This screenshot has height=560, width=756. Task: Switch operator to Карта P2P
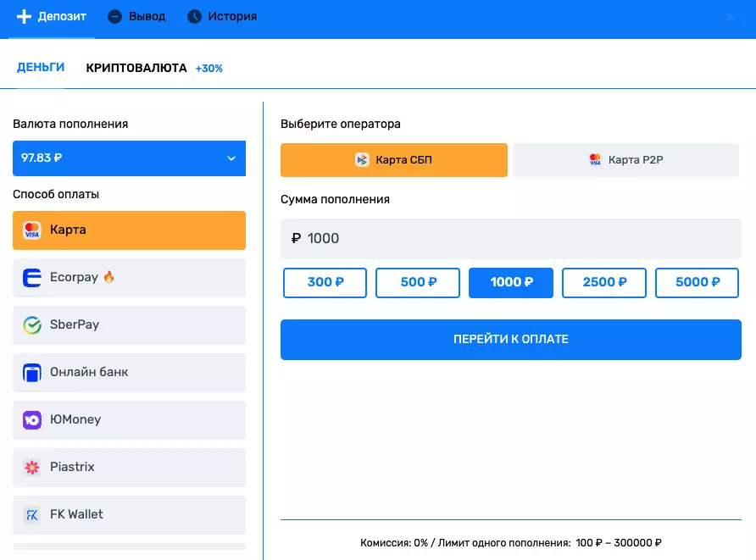625,159
